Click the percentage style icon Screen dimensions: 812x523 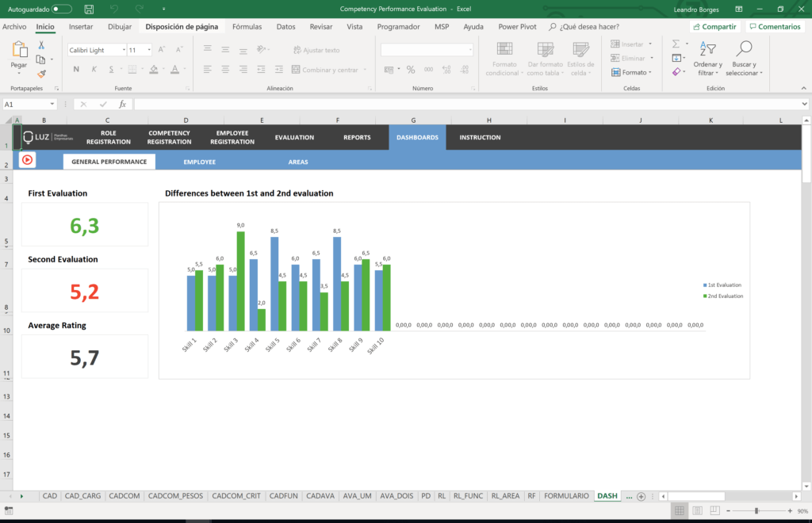pyautogui.click(x=411, y=70)
